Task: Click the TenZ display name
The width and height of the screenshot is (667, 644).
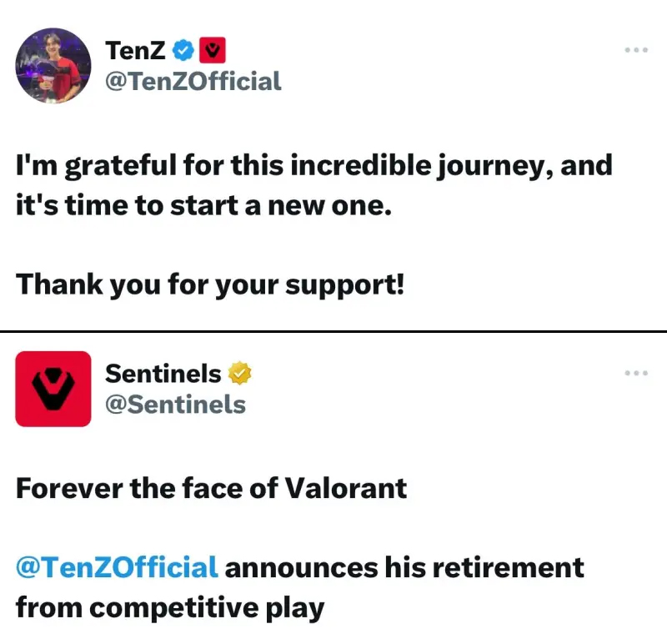Action: click(137, 52)
